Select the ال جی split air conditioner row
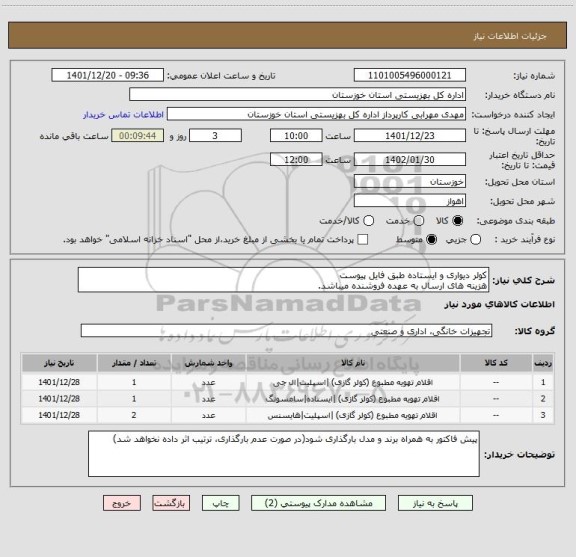576x557 pixels. pos(288,382)
